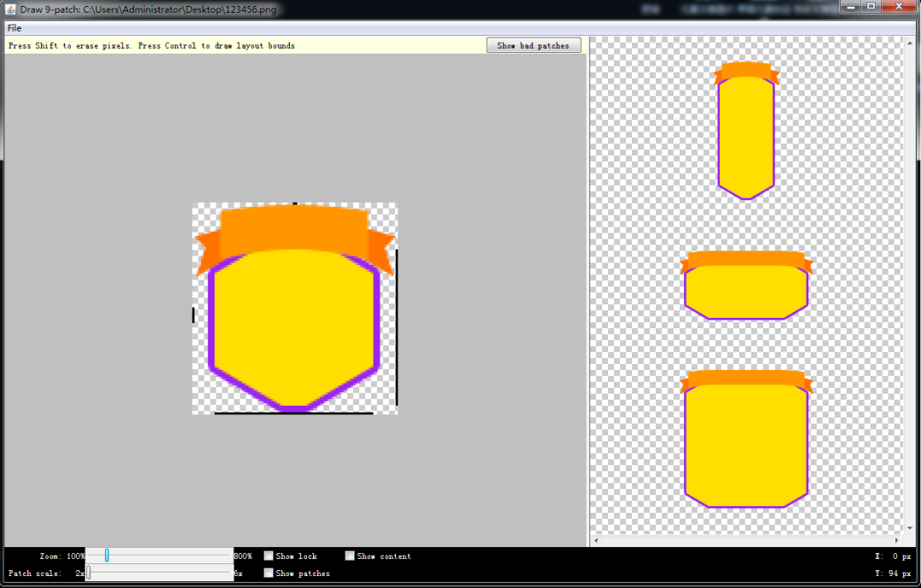Click the right-edge black padding marker line

click(397, 327)
